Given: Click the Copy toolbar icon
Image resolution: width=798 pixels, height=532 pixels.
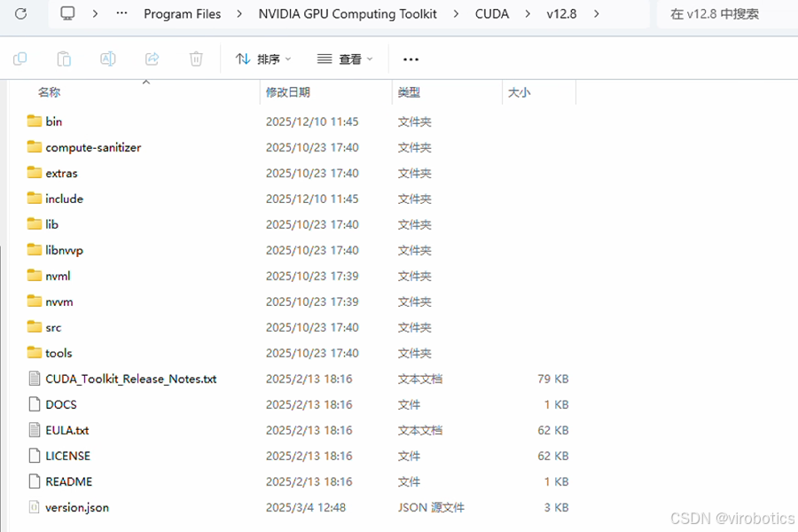Looking at the screenshot, I should tap(20, 59).
